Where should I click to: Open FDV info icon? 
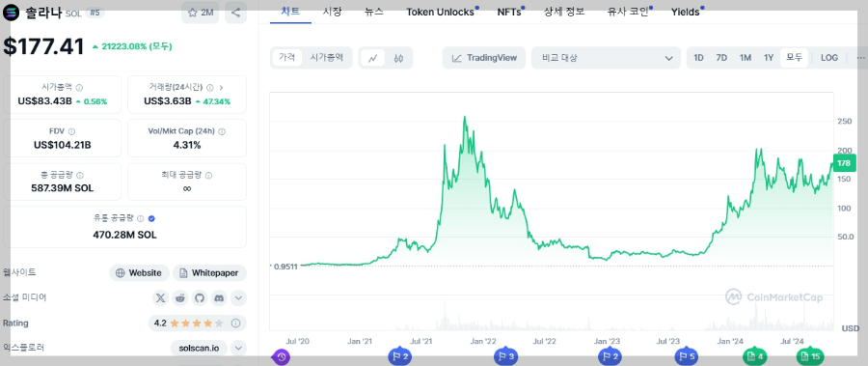tap(71, 132)
